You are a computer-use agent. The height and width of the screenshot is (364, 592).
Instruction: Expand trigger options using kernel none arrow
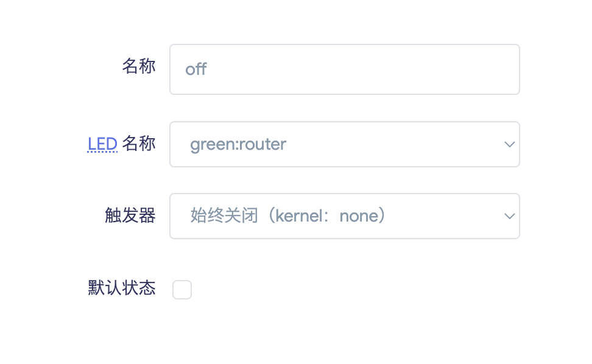[510, 216]
